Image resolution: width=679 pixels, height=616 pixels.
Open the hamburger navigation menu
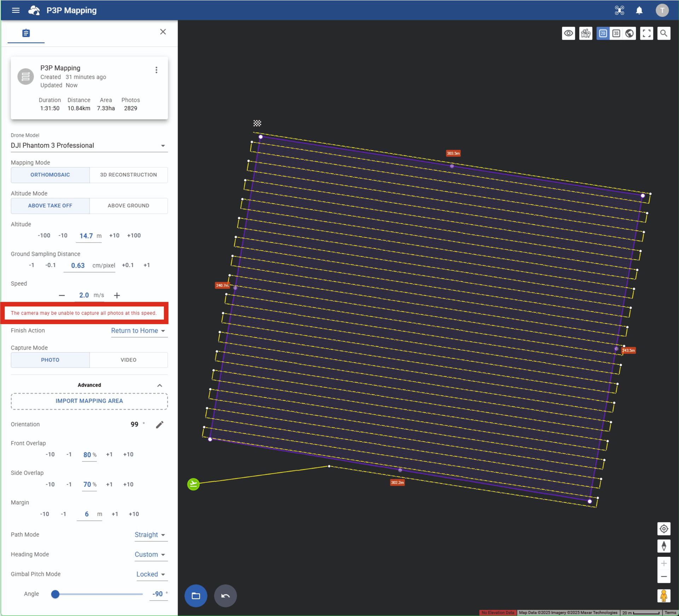click(x=15, y=10)
